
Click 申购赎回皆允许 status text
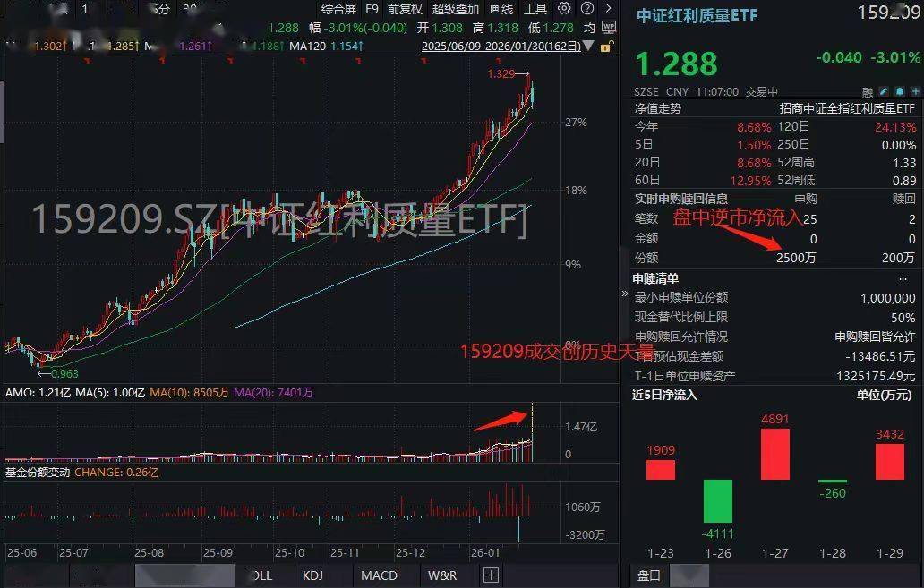pos(875,337)
